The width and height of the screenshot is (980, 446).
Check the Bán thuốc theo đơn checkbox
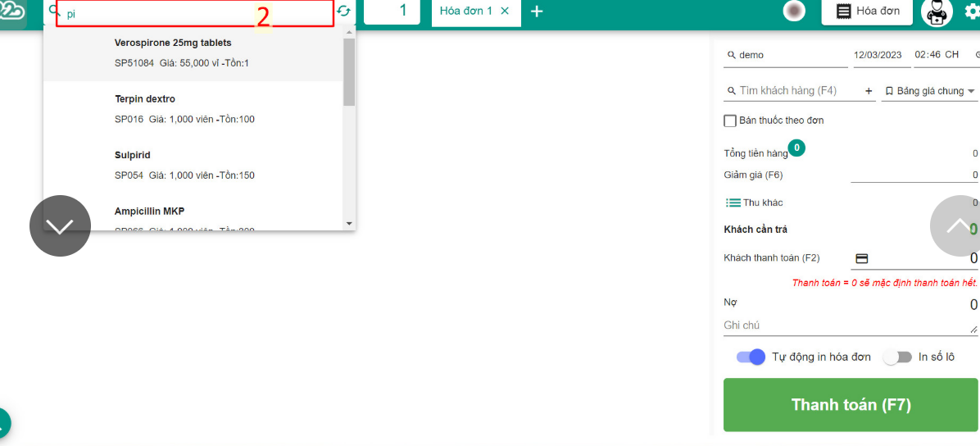(x=730, y=121)
